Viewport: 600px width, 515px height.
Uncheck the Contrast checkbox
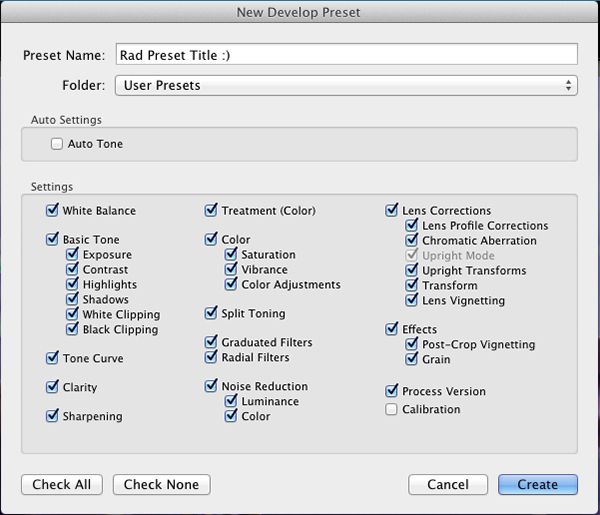click(72, 269)
